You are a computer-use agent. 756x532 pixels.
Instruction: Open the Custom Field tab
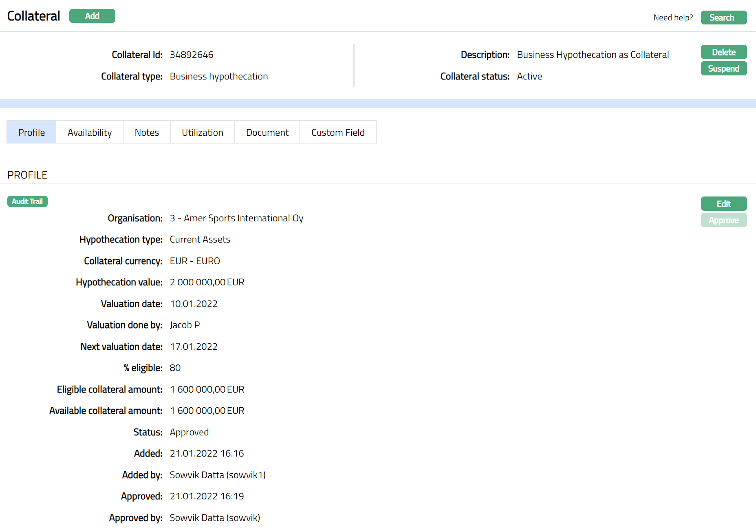pyautogui.click(x=338, y=132)
